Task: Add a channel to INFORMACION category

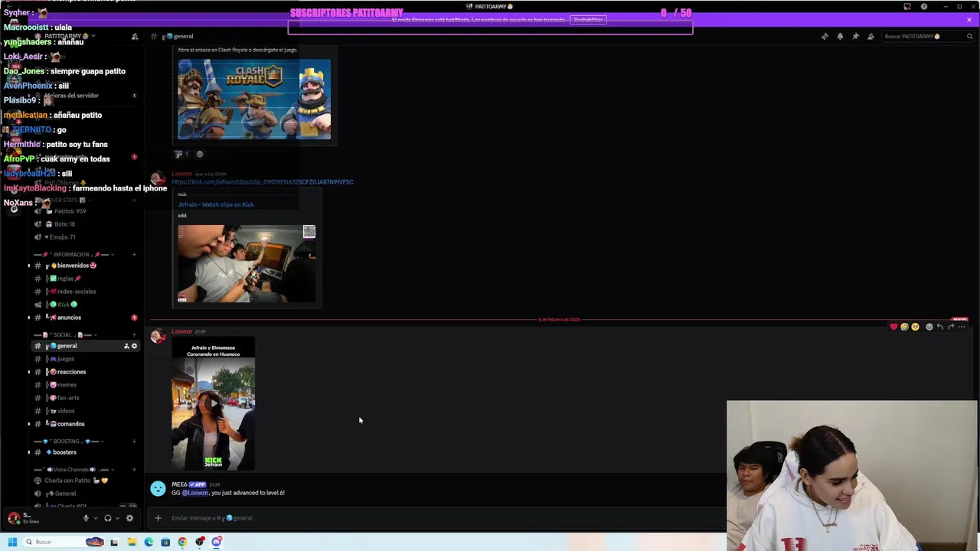Action: 134,254
